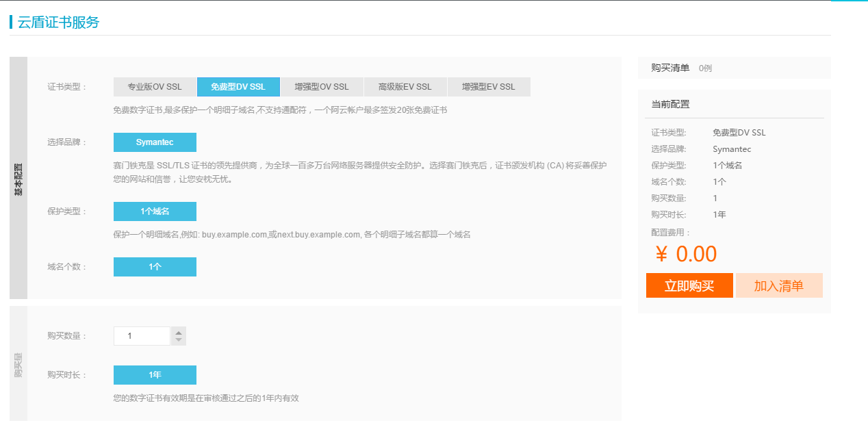This screenshot has width=868, height=425.
Task: Select the Symantec brand option
Action: coord(155,142)
